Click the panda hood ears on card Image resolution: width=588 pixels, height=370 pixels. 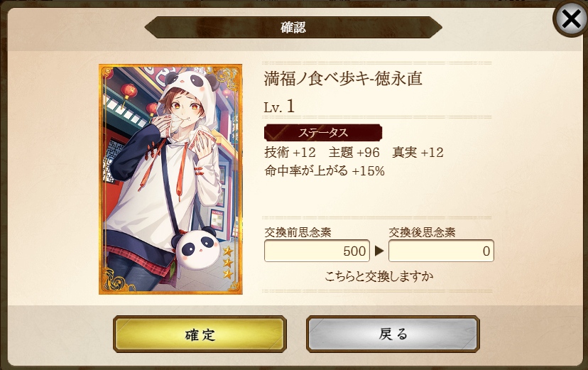click(x=193, y=81)
